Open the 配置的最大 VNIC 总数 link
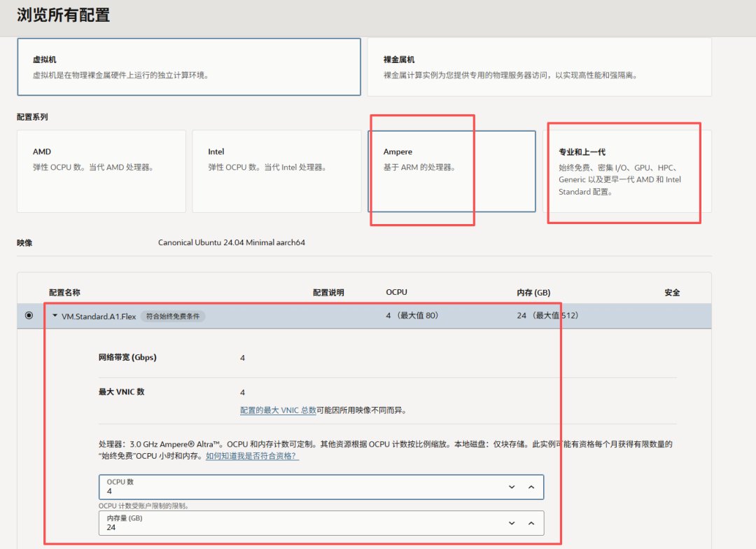Viewport: 756px width, 549px height. pyautogui.click(x=278, y=410)
